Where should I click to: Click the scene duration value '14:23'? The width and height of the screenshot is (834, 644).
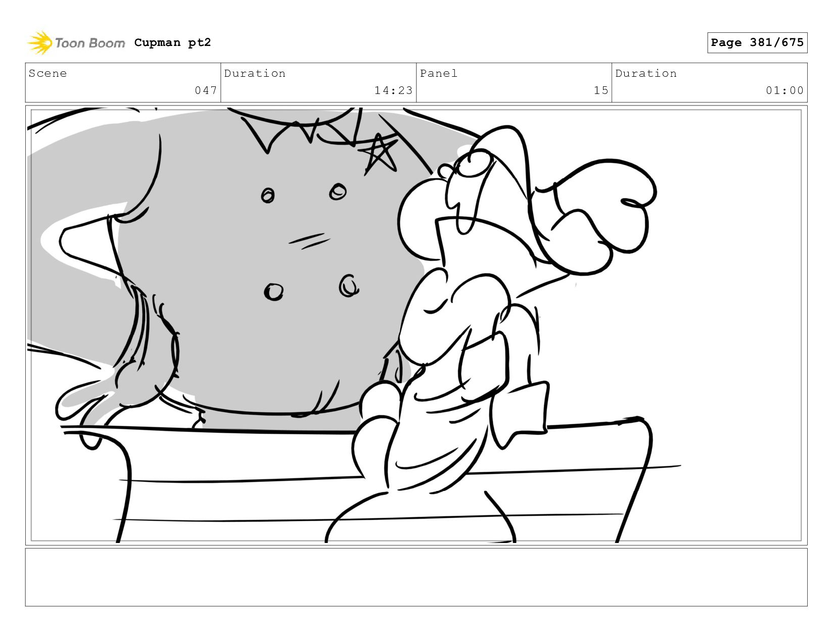pos(393,90)
